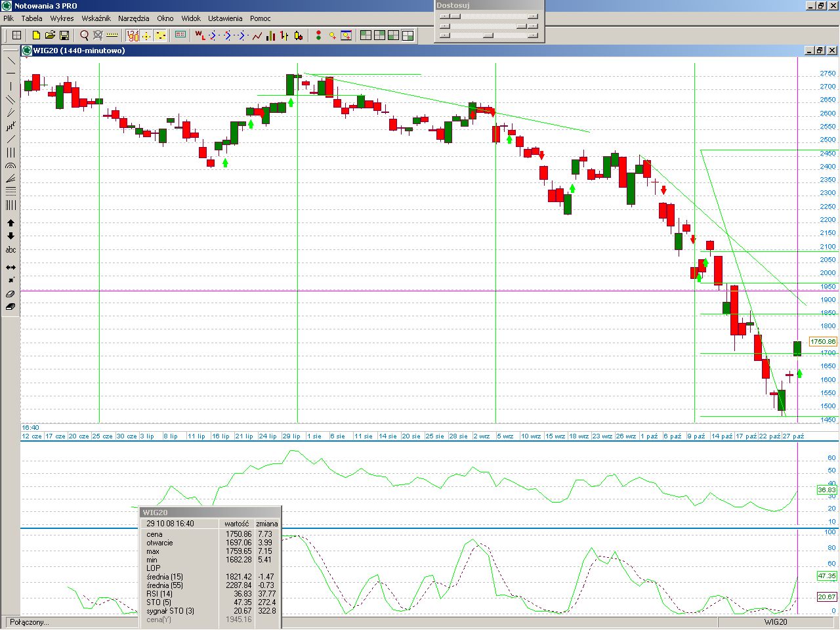Select the arc drawing tool
This screenshot has width=840, height=630.
tap(10, 166)
